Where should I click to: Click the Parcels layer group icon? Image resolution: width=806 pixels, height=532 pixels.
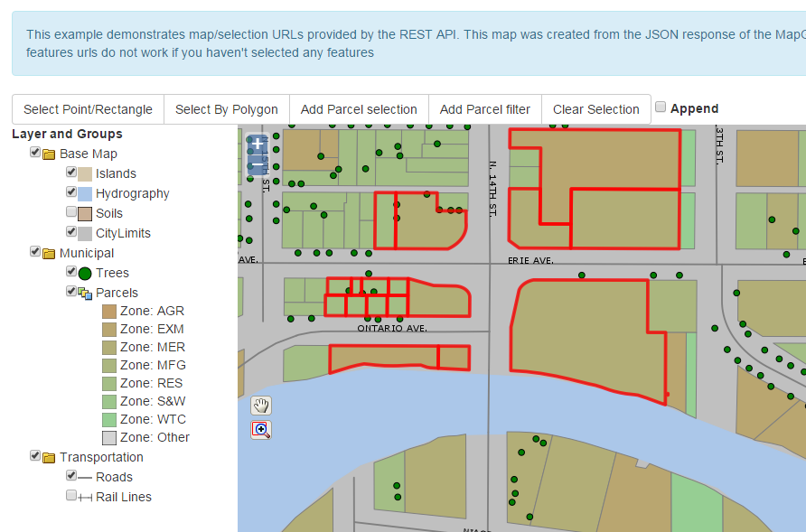(86, 293)
